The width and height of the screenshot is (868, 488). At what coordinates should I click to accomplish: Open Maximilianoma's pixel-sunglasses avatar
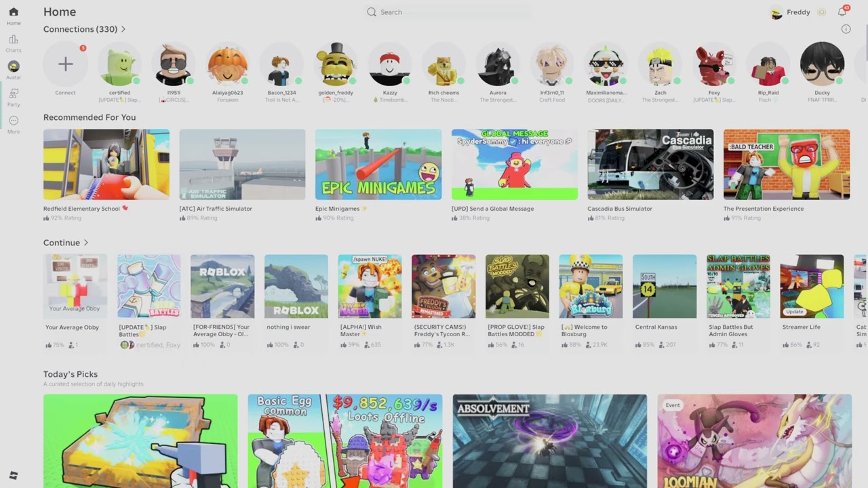pos(606,64)
